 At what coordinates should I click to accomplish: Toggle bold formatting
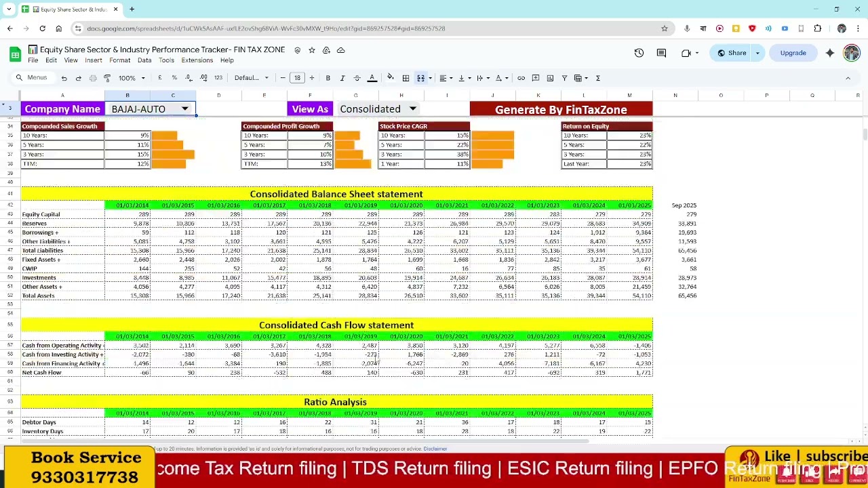click(328, 78)
